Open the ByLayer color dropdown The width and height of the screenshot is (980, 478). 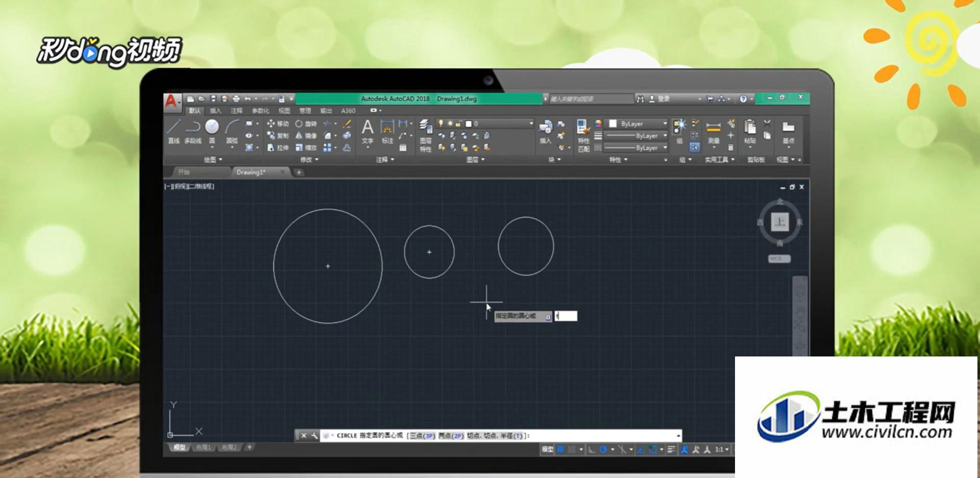coord(636,124)
